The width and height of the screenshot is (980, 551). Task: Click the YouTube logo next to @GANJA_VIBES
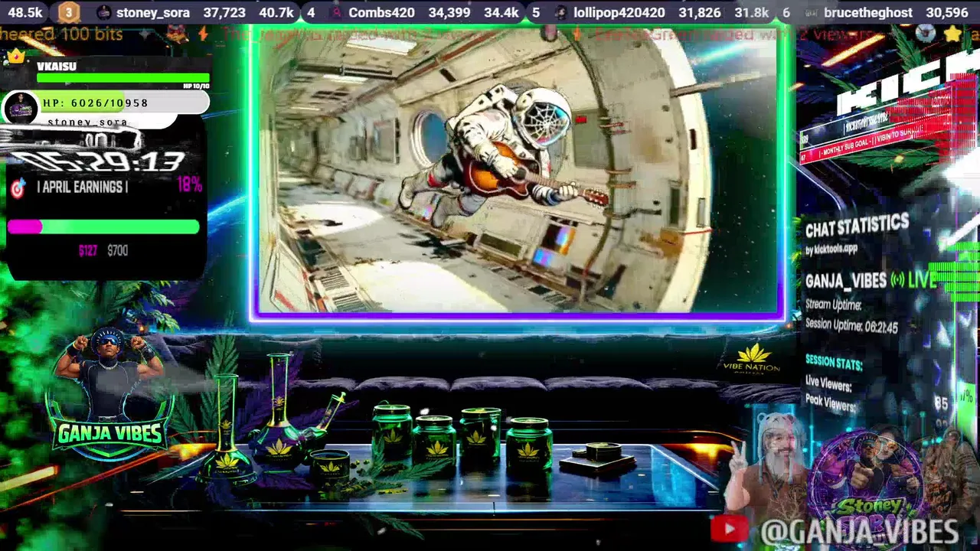pos(728,529)
